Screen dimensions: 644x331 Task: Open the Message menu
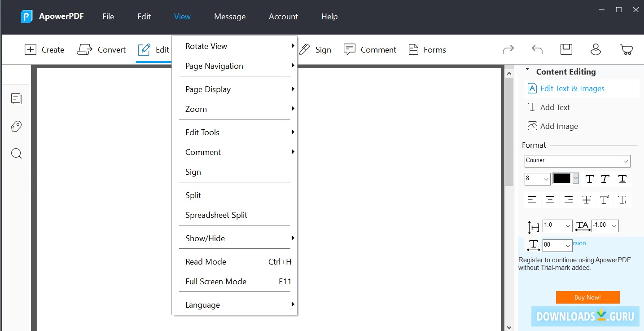(229, 17)
